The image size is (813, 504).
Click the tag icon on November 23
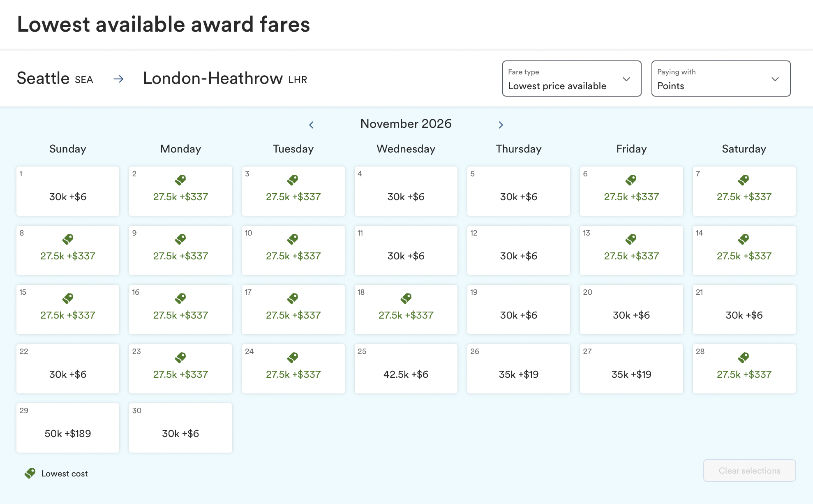180,357
